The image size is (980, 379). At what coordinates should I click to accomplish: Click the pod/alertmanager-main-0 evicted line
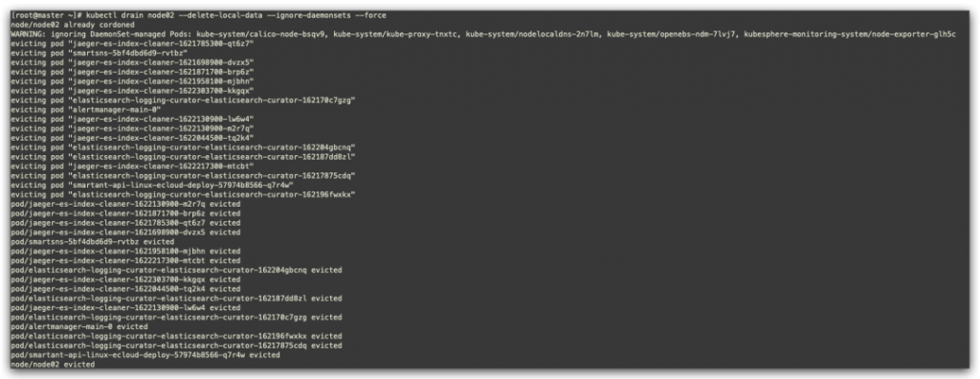79,326
